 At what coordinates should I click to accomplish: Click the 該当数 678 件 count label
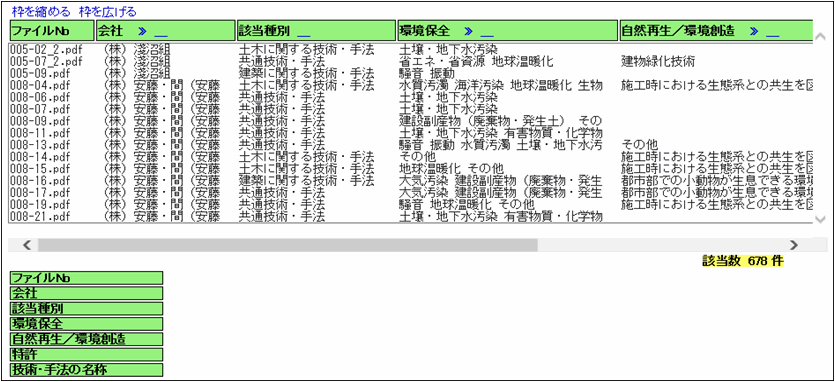pyautogui.click(x=743, y=261)
